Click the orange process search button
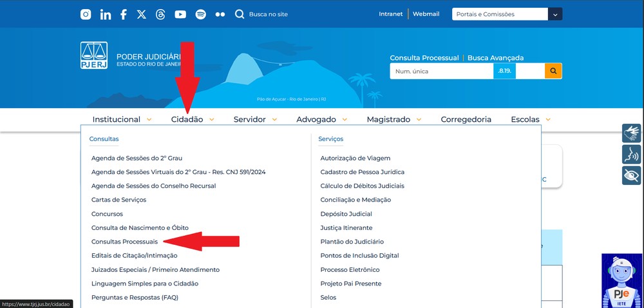The width and height of the screenshot is (644, 308). click(x=553, y=71)
